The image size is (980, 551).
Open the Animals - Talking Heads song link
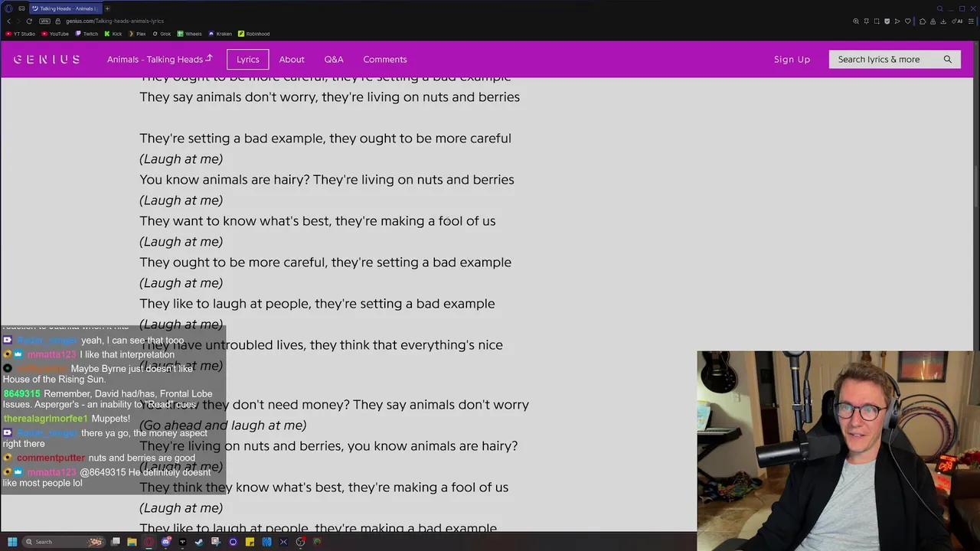point(159,59)
